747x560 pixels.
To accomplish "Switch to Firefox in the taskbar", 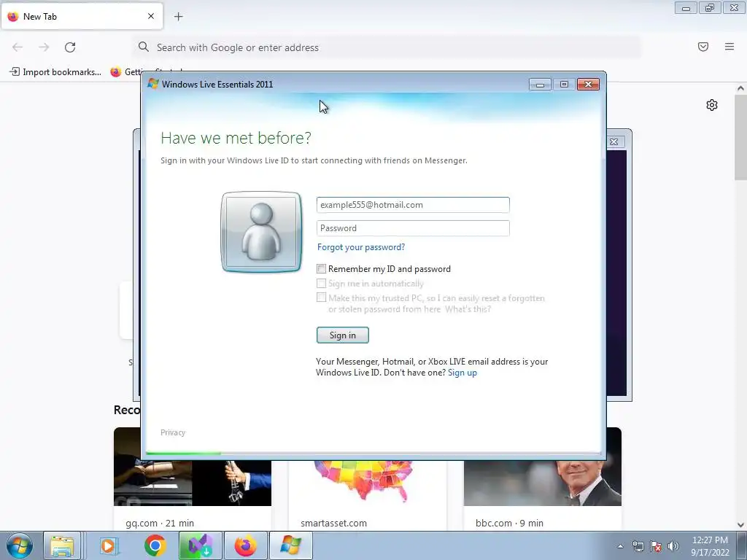I will tap(245, 545).
